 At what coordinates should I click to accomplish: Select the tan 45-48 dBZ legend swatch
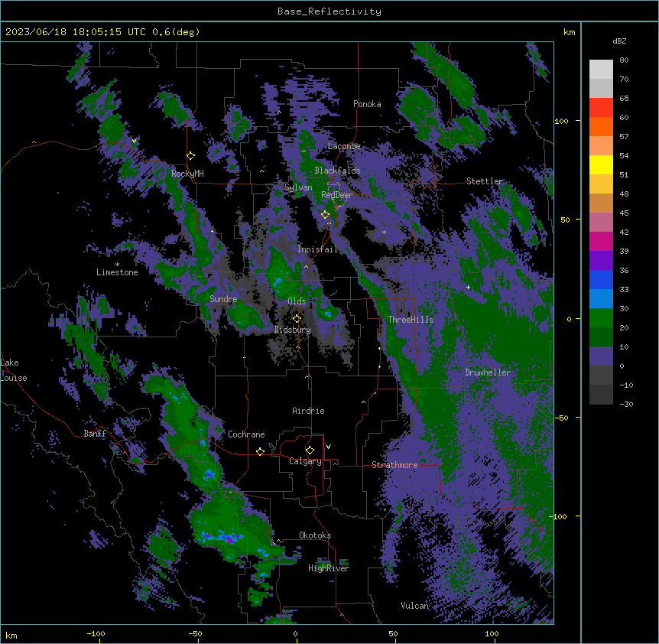pyautogui.click(x=601, y=203)
